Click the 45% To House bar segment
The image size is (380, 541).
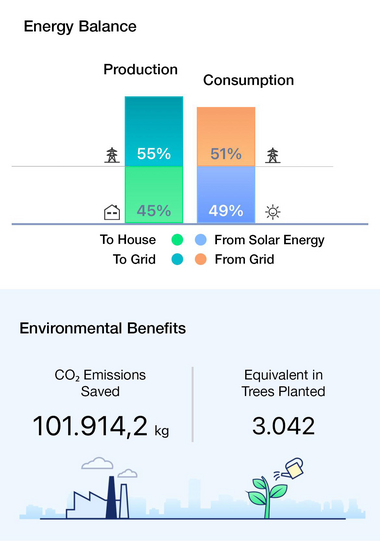(154, 195)
